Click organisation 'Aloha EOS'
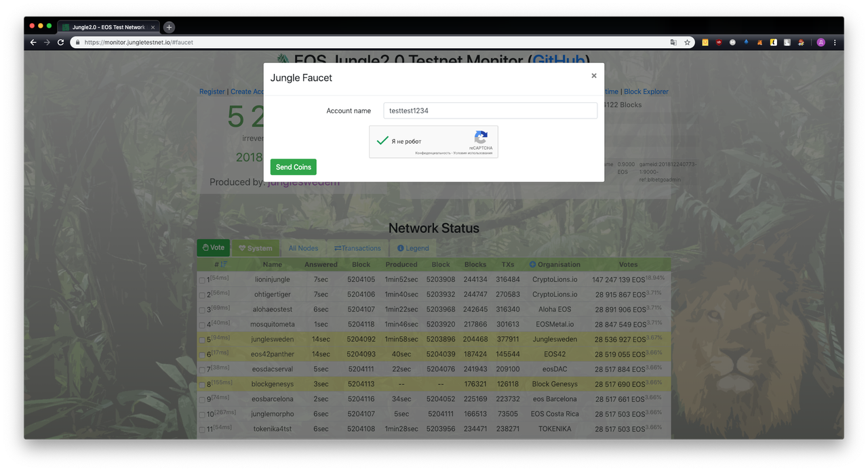Viewport: 868px width, 471px height. tap(555, 309)
